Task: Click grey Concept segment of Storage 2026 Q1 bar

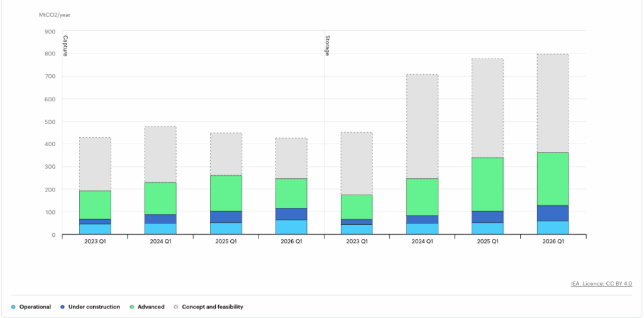Action: click(x=553, y=103)
